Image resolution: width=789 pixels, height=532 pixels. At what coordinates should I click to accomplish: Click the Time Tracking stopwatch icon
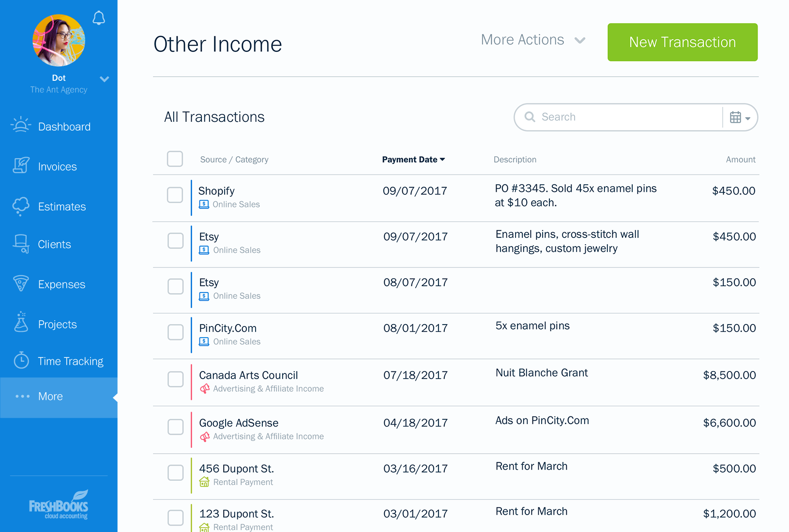click(x=21, y=360)
